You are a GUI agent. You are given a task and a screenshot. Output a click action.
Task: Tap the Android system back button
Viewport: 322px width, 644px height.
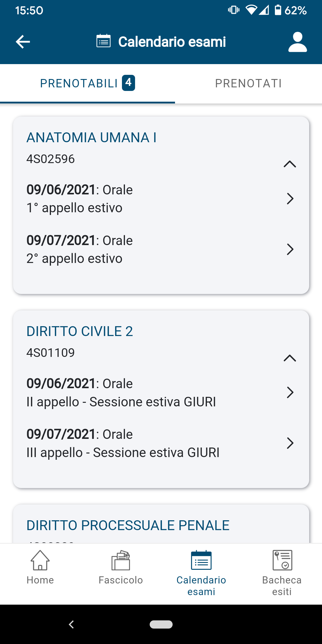click(71, 624)
